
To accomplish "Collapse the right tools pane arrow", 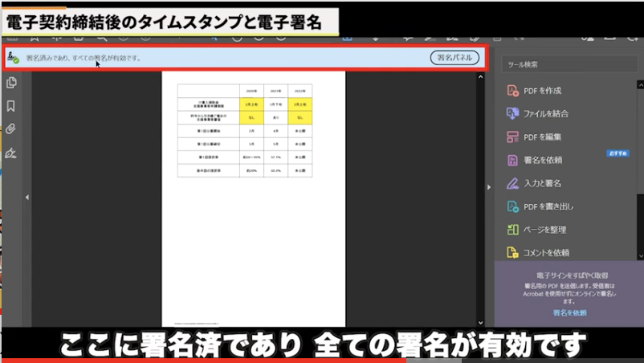I will click(489, 187).
